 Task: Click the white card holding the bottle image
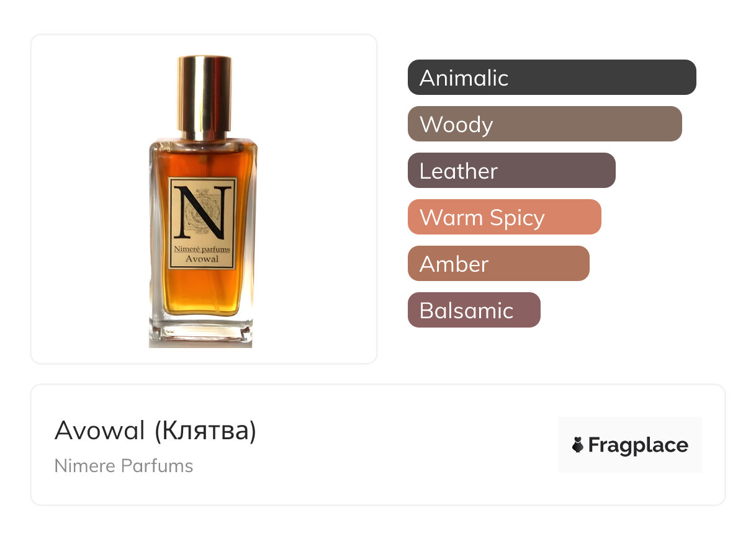tap(204, 199)
